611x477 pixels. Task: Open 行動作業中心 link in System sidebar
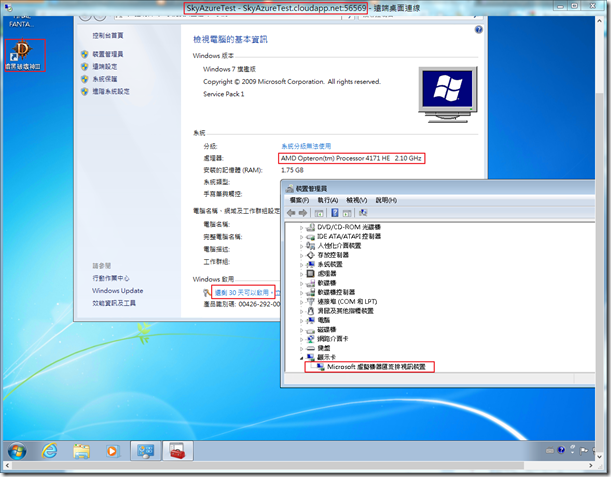(x=111, y=278)
